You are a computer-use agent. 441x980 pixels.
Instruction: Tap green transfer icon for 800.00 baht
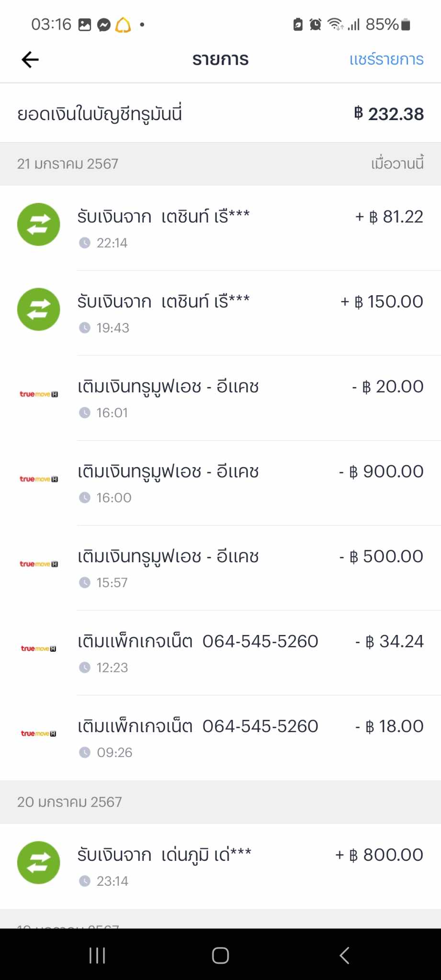(38, 863)
